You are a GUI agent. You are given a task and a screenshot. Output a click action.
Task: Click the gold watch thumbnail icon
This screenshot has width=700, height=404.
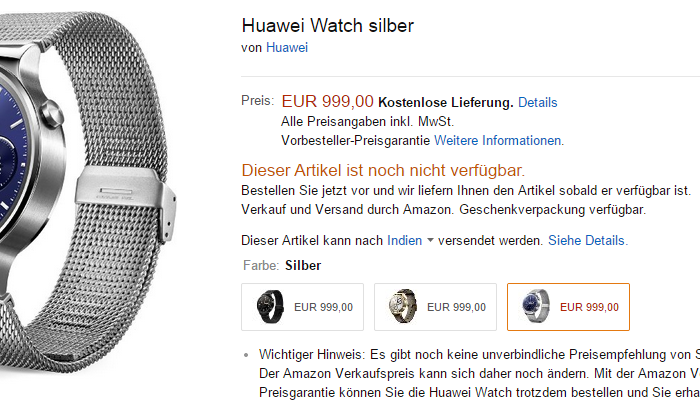click(x=403, y=306)
